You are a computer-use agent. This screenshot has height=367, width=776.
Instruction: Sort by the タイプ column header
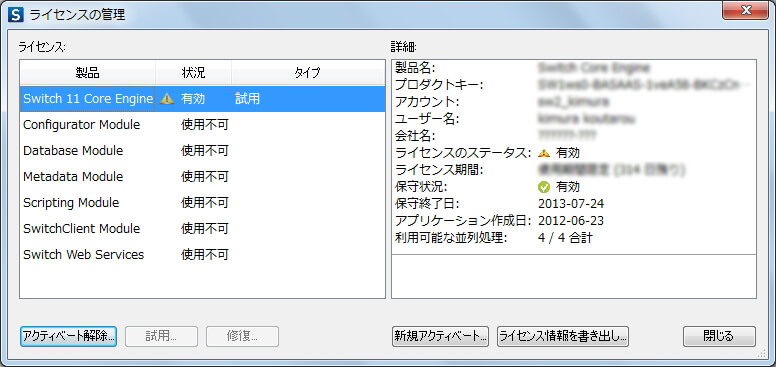pos(308,73)
